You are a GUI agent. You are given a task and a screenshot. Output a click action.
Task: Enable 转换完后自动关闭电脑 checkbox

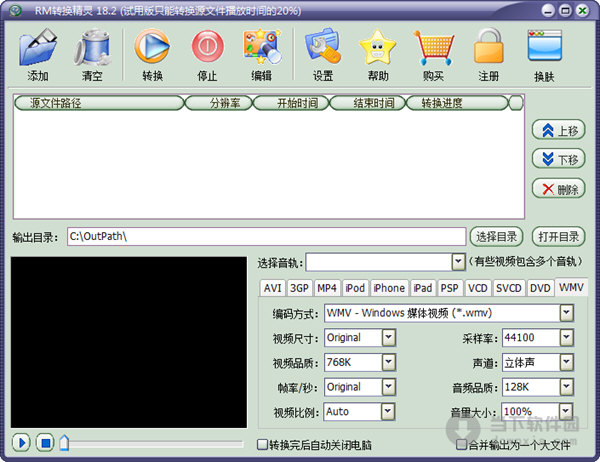click(x=262, y=444)
